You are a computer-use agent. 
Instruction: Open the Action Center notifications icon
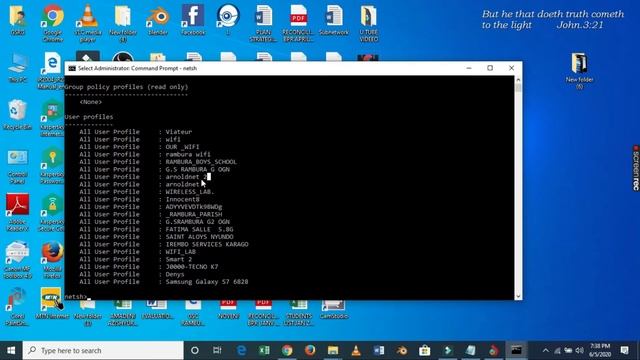(x=624, y=350)
